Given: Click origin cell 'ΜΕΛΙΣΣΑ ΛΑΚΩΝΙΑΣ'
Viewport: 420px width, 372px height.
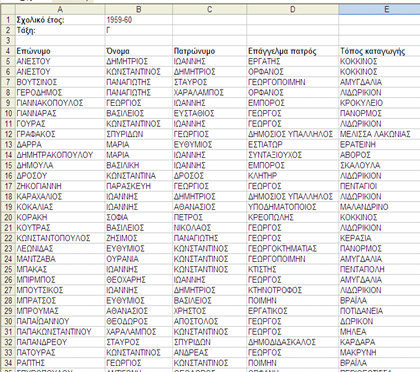Looking at the screenshot, I should [379, 134].
